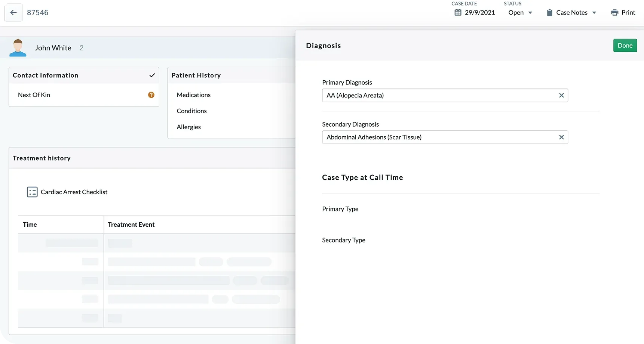Select Allergies in Patient History

pyautogui.click(x=188, y=127)
